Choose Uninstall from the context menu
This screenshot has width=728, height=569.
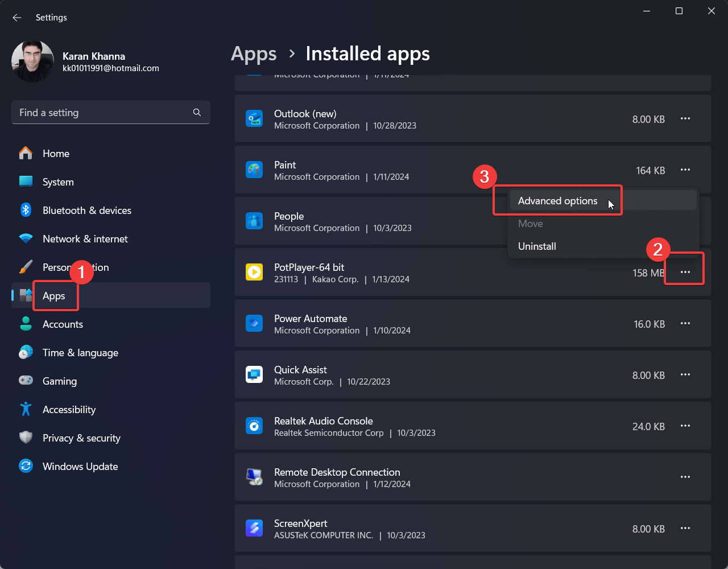tap(537, 246)
